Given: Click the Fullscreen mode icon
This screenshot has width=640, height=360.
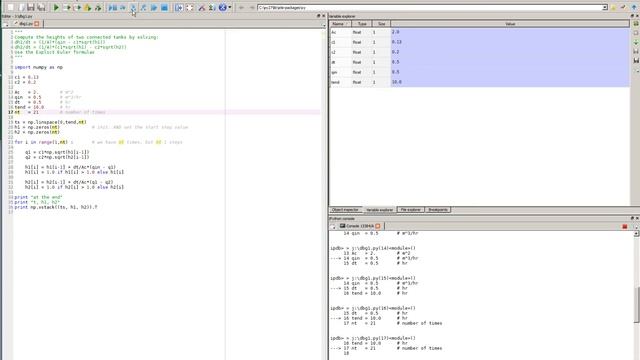Looking at the screenshot, I should [190, 7].
